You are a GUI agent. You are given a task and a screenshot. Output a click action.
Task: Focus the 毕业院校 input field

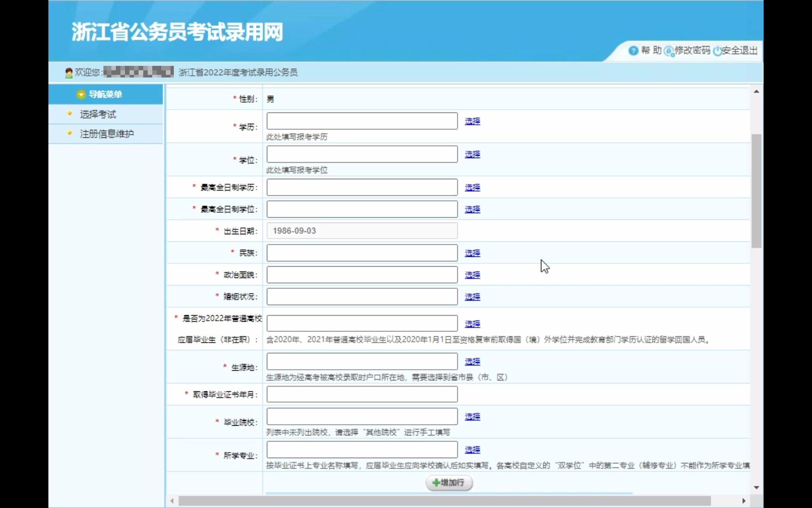[x=362, y=416]
